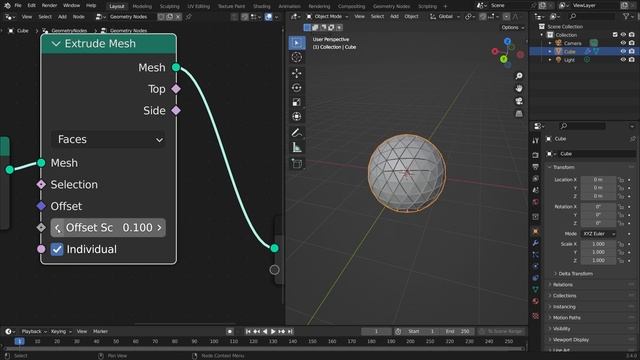Click the blue Z axis on navigation gizmo
Image resolution: width=640 pixels, height=360 pixels.
point(507,41)
